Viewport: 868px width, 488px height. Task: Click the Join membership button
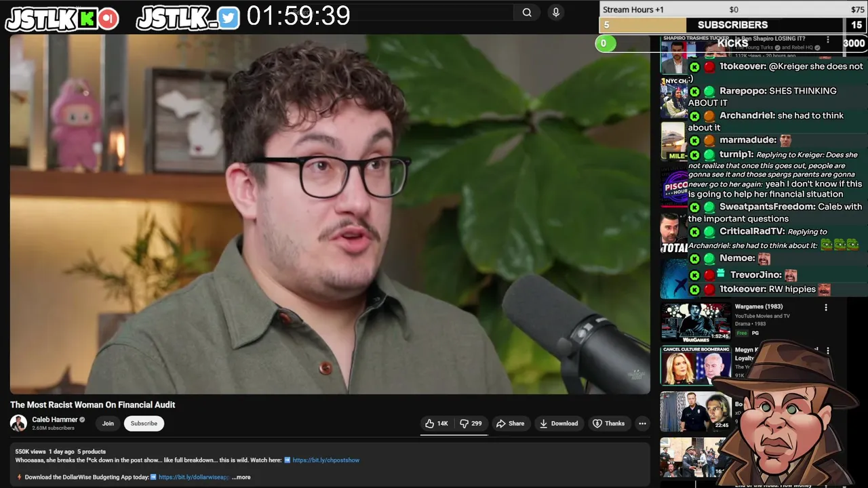(108, 424)
